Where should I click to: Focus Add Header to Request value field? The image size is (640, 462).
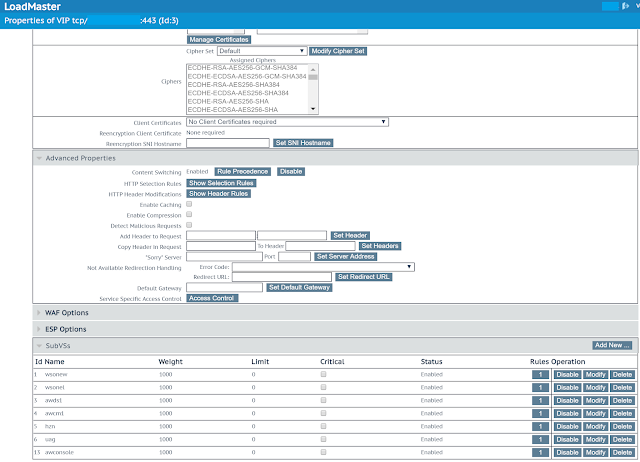pyautogui.click(x=292, y=235)
